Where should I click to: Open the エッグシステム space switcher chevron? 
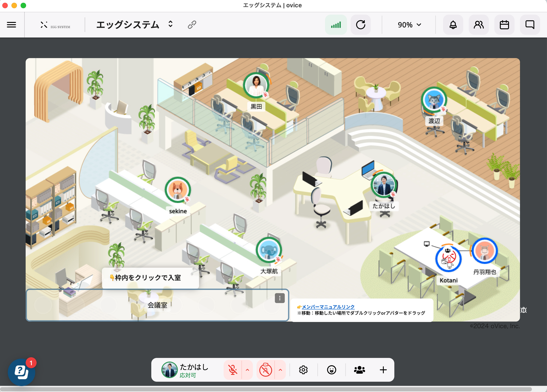[170, 24]
